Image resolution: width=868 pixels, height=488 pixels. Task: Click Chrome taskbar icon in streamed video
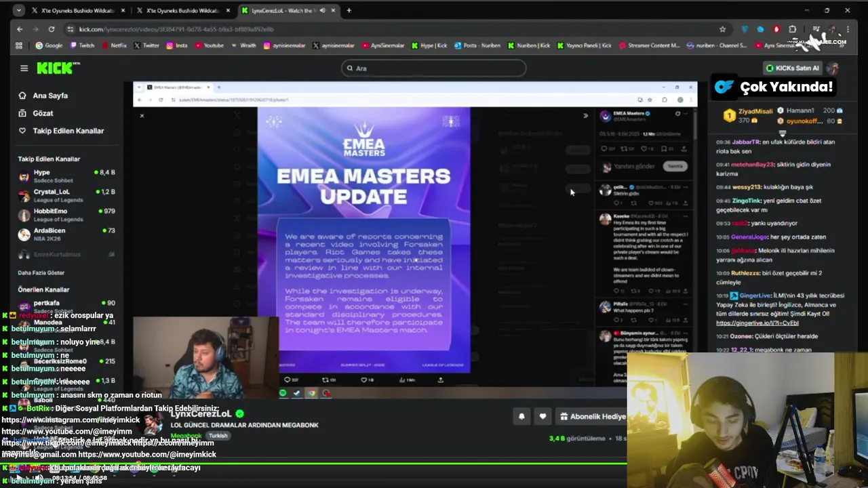click(311, 392)
